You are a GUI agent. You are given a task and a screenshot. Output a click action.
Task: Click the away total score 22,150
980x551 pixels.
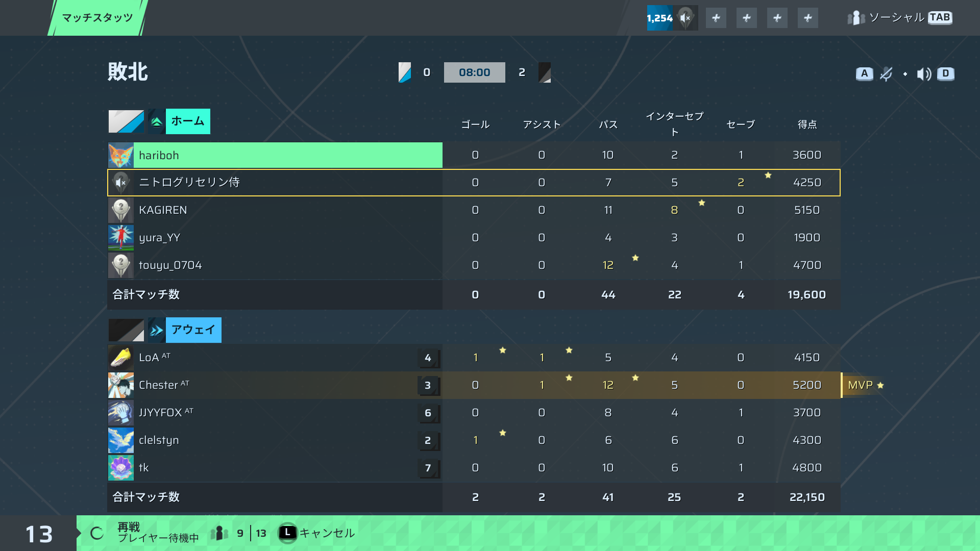[807, 497]
